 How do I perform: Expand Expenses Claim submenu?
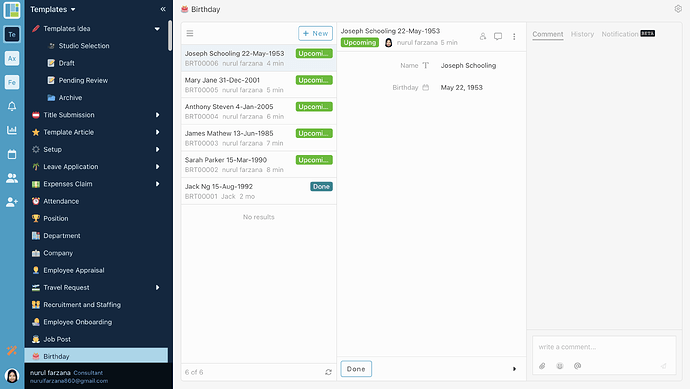[x=157, y=184]
